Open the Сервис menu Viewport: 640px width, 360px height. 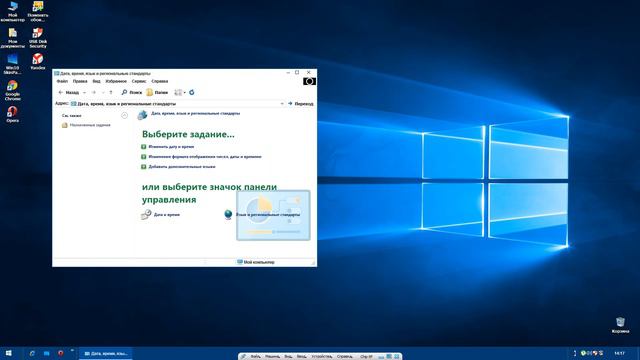pos(139,81)
